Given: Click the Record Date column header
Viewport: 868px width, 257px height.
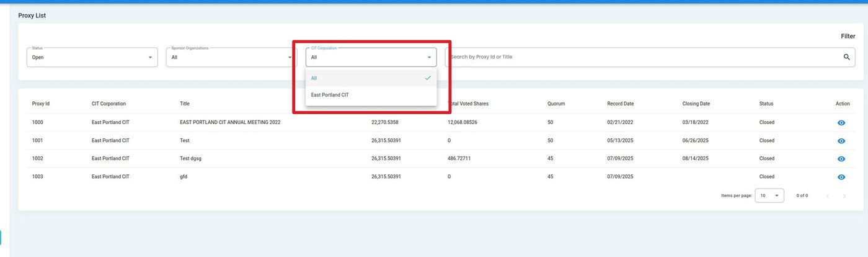Looking at the screenshot, I should pos(620,104).
